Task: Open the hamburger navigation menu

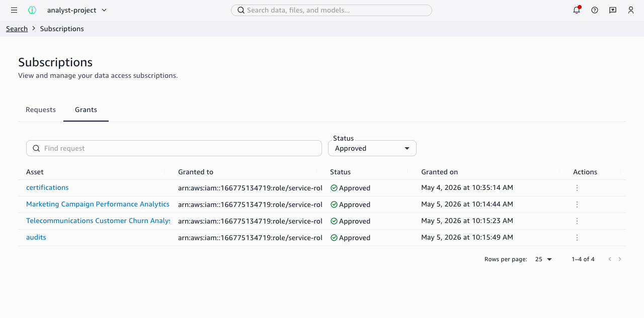Action: (14, 10)
